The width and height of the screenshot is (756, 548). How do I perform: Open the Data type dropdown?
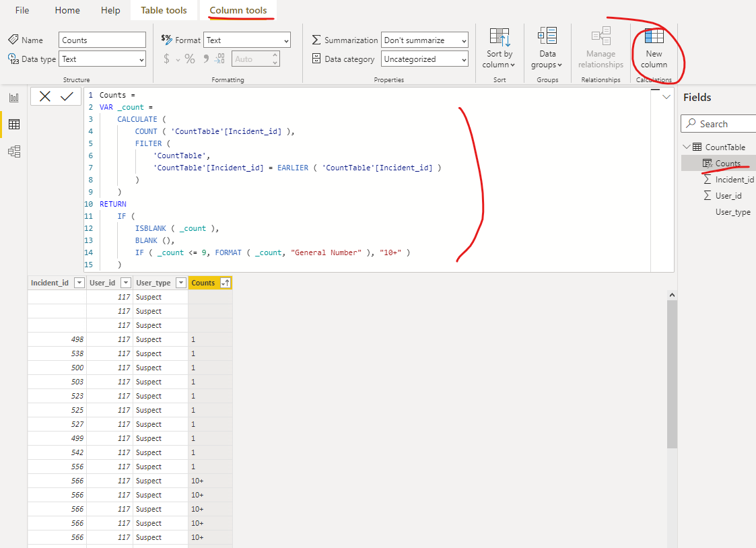(102, 59)
